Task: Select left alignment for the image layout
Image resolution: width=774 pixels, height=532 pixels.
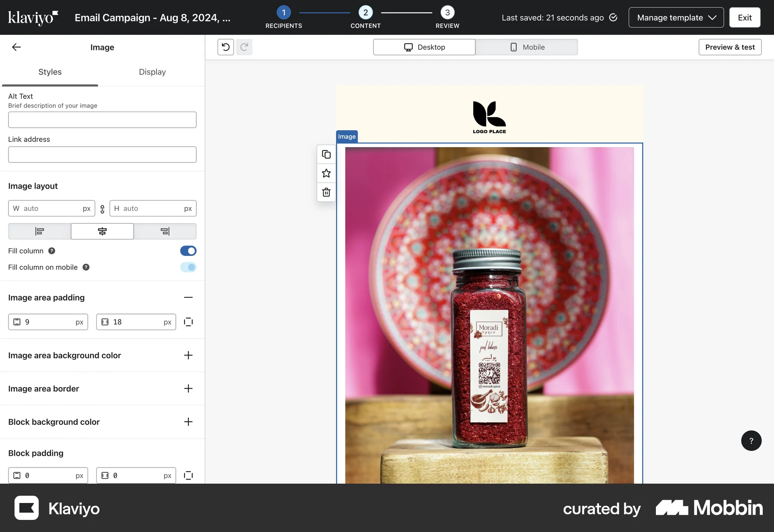Action: tap(39, 231)
